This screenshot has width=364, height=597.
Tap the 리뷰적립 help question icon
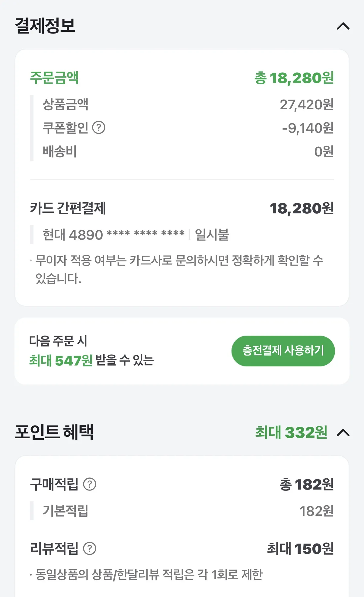point(90,548)
